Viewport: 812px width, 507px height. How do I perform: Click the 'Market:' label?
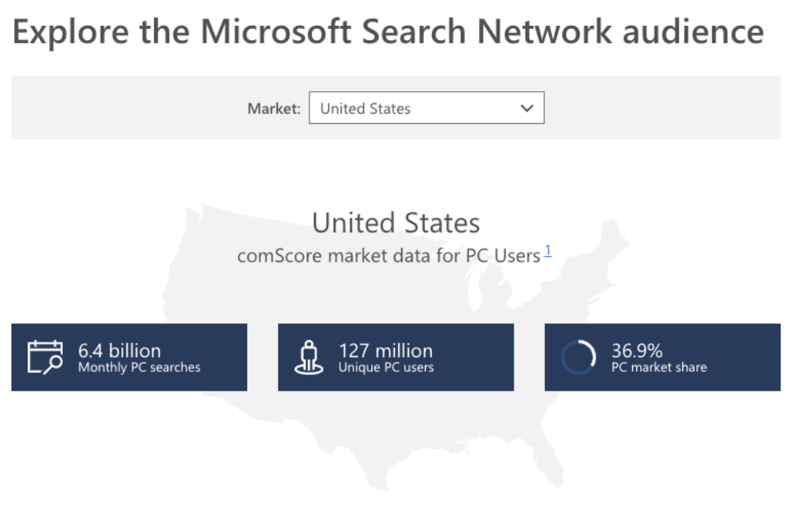(x=274, y=109)
